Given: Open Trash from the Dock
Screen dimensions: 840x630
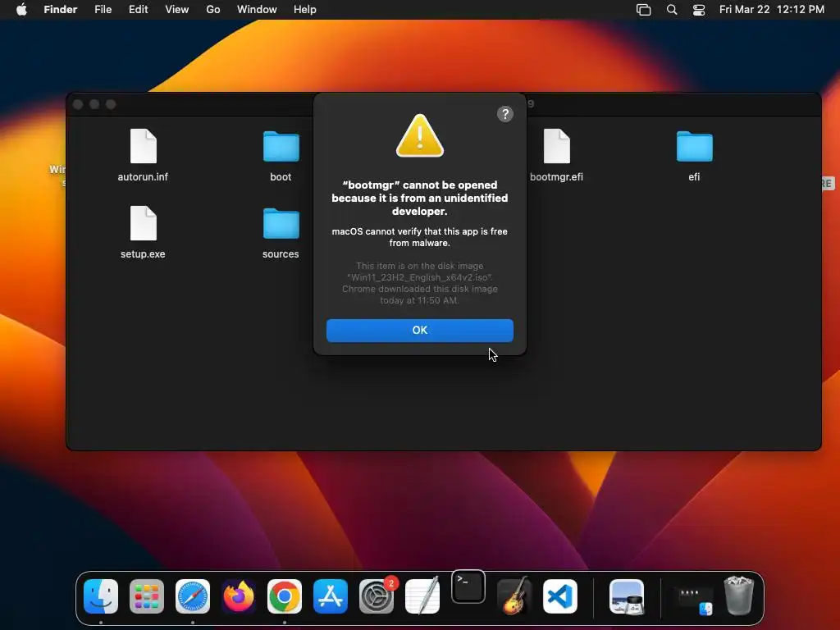Looking at the screenshot, I should point(739,596).
